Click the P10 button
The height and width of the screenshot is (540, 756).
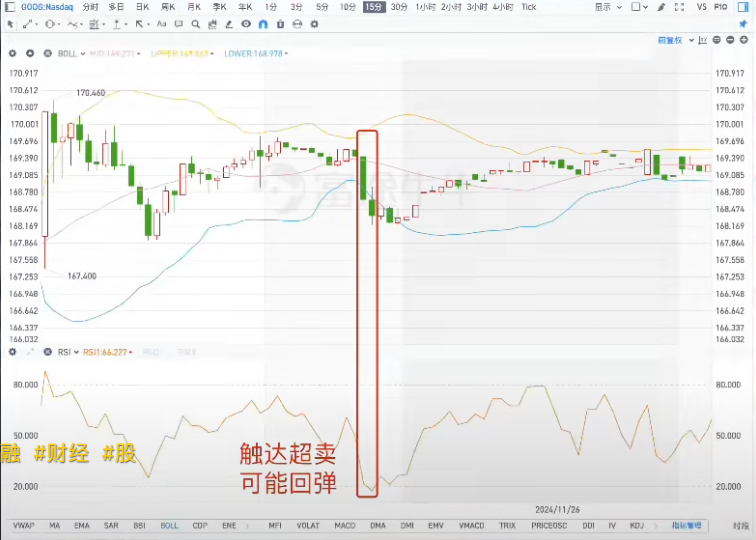[721, 7]
